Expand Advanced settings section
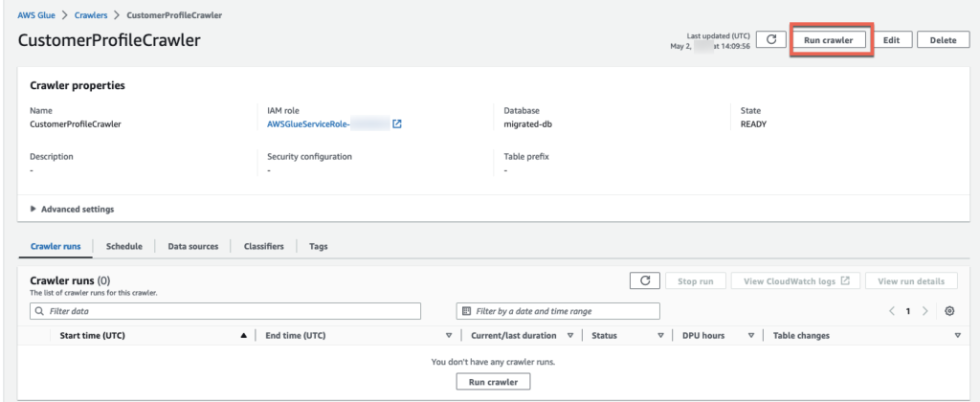This screenshot has height=402, width=980. click(72, 210)
